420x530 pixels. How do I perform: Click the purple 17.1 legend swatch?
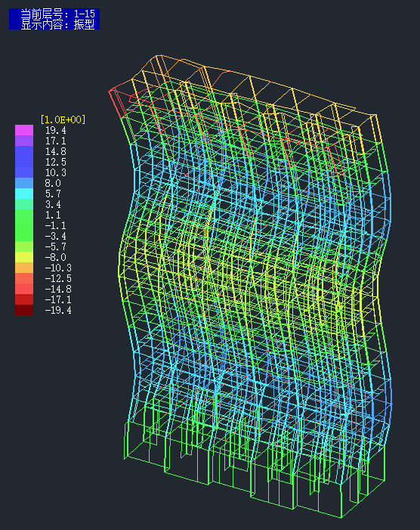24,141
